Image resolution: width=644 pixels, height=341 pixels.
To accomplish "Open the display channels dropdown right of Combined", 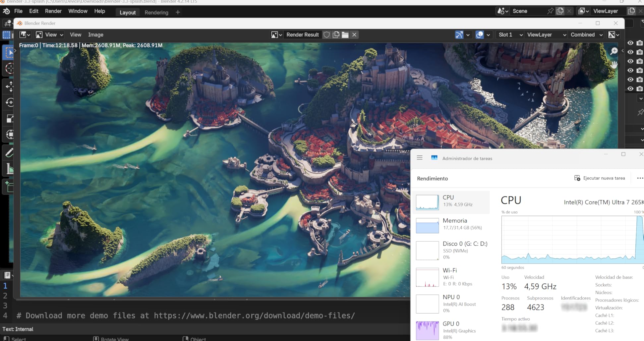I will [614, 35].
